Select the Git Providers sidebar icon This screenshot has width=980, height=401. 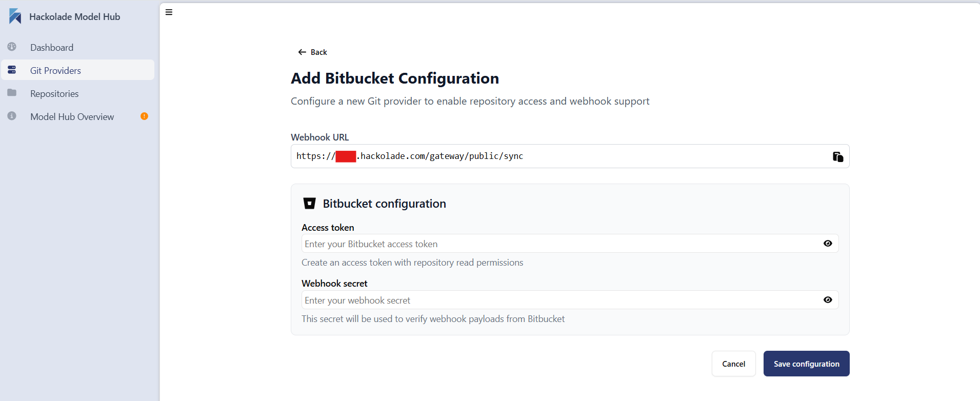click(x=12, y=70)
